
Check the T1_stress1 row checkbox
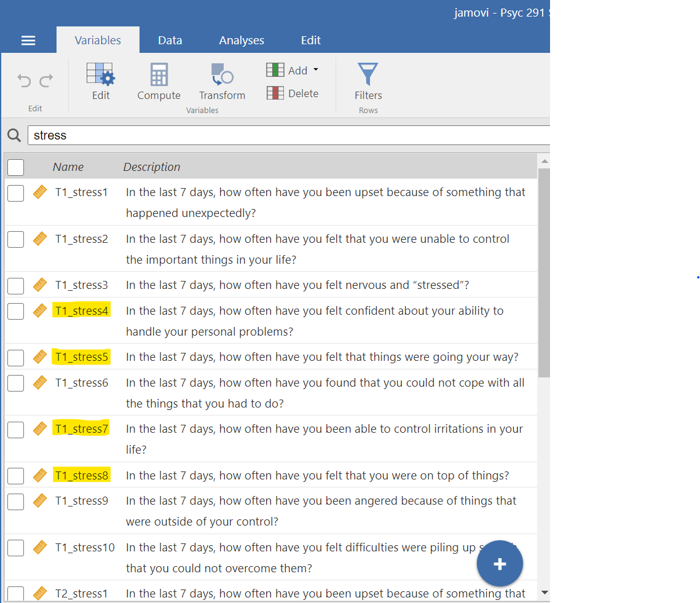click(15, 194)
